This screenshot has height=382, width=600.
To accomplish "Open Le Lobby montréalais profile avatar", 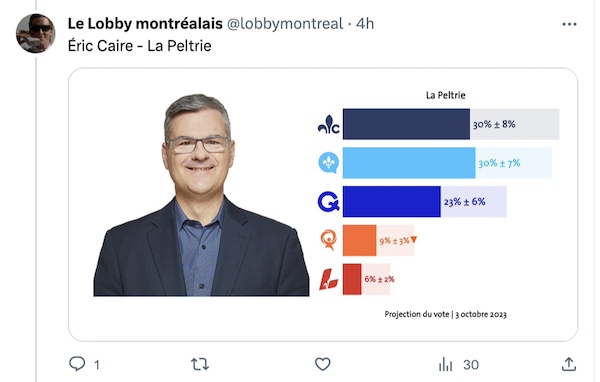I will 36,33.
